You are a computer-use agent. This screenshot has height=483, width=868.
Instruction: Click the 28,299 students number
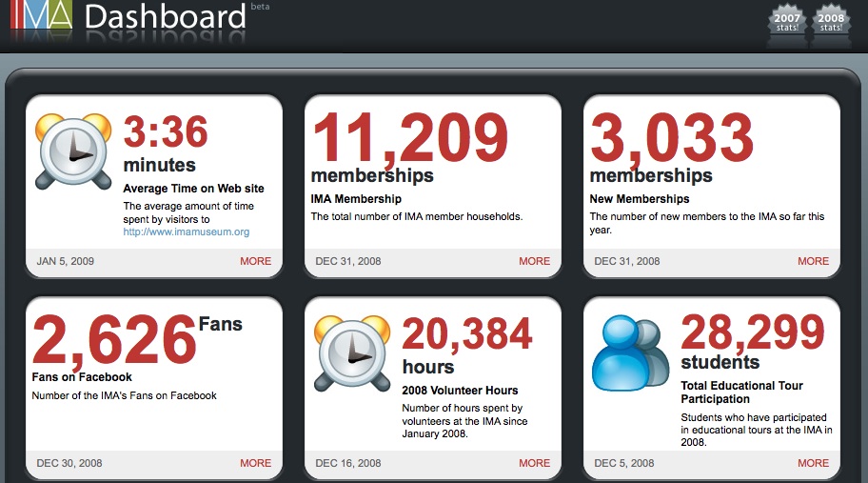click(x=753, y=332)
